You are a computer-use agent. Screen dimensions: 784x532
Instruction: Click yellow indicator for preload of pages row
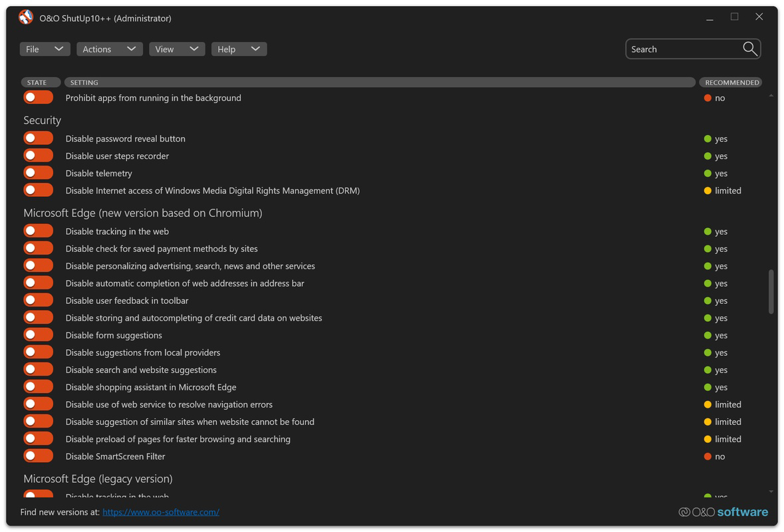[x=708, y=439]
